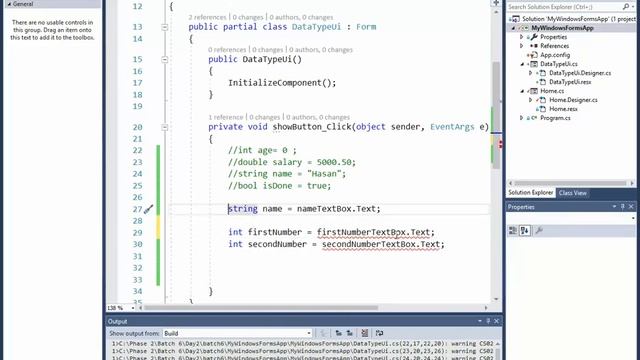The image size is (640, 360).
Task: Open Property Pages wrench icon
Action: tap(539, 231)
